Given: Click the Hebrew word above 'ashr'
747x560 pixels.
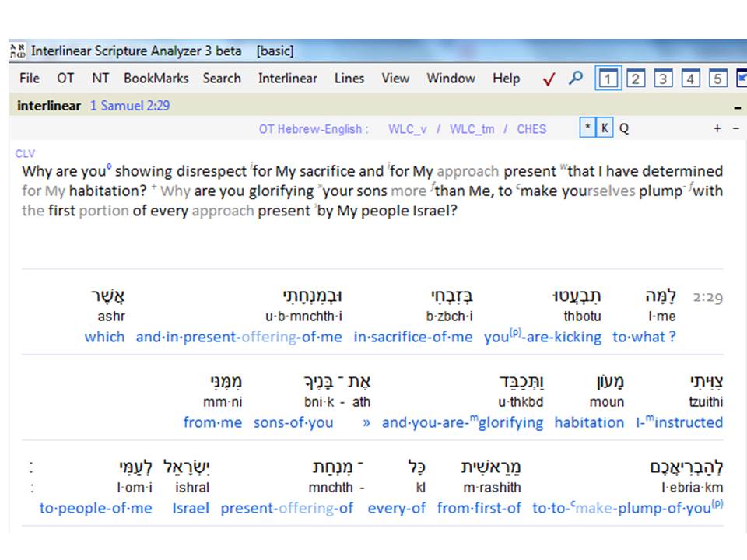Looking at the screenshot, I should click(x=108, y=296).
